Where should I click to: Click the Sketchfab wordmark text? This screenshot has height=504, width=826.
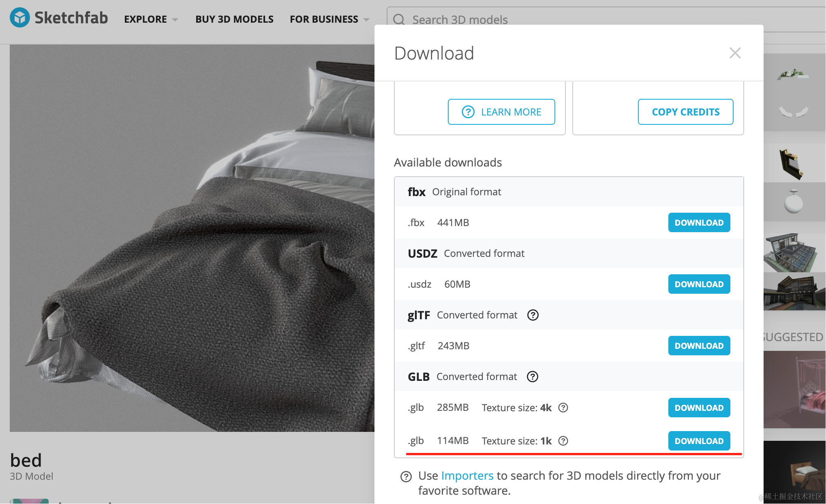click(x=71, y=18)
